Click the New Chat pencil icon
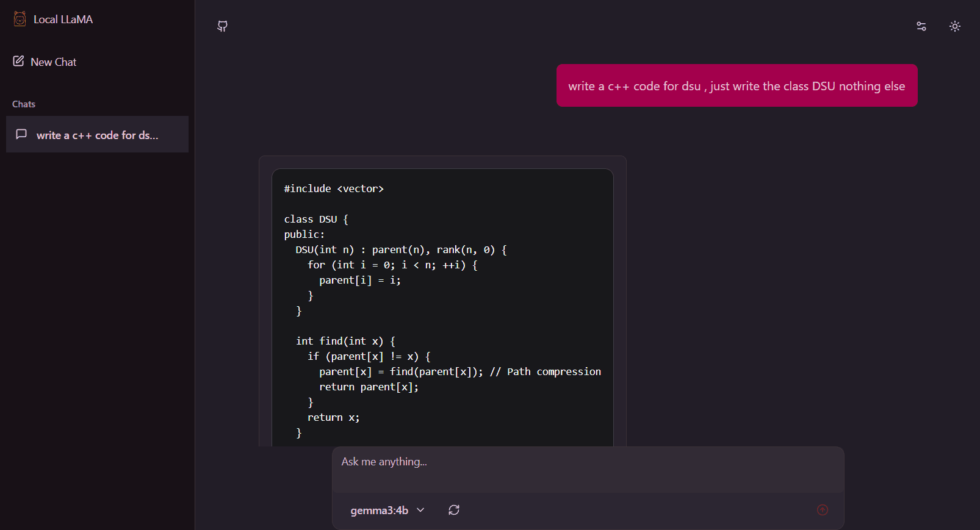Image resolution: width=980 pixels, height=530 pixels. click(x=18, y=61)
